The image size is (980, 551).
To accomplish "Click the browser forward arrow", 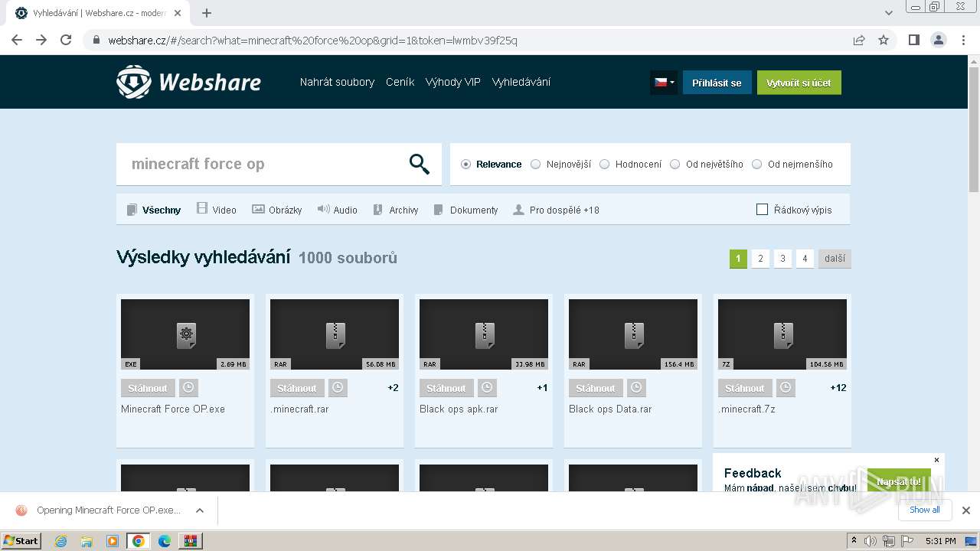I will 41,40.
